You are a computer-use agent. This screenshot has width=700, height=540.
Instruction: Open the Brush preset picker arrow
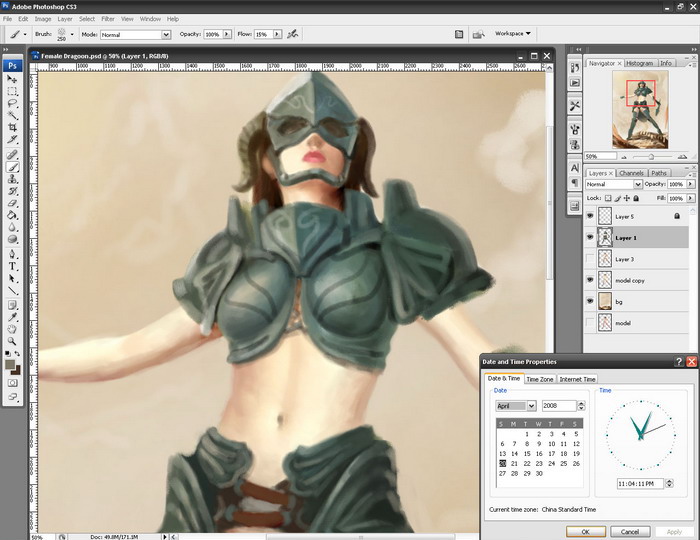pos(72,34)
